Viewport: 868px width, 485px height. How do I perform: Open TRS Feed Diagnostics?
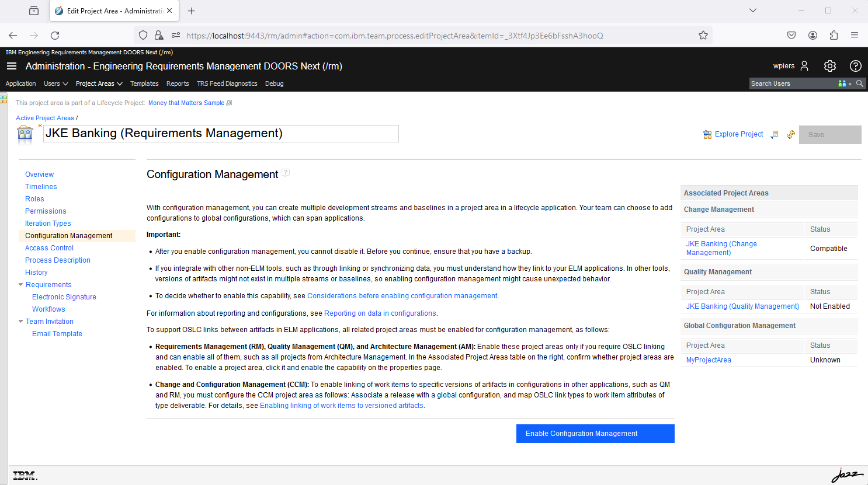point(227,83)
